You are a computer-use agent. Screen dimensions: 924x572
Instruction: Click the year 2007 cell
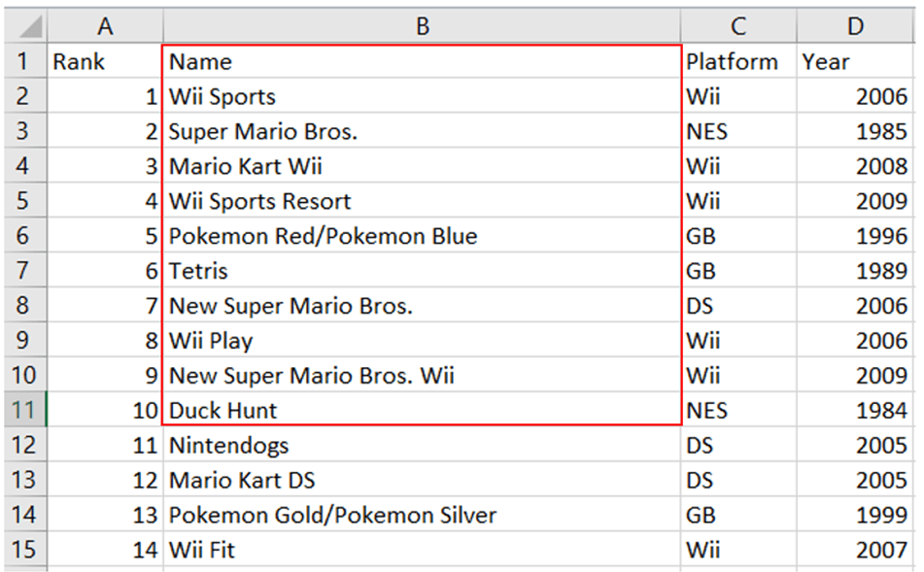click(x=855, y=550)
